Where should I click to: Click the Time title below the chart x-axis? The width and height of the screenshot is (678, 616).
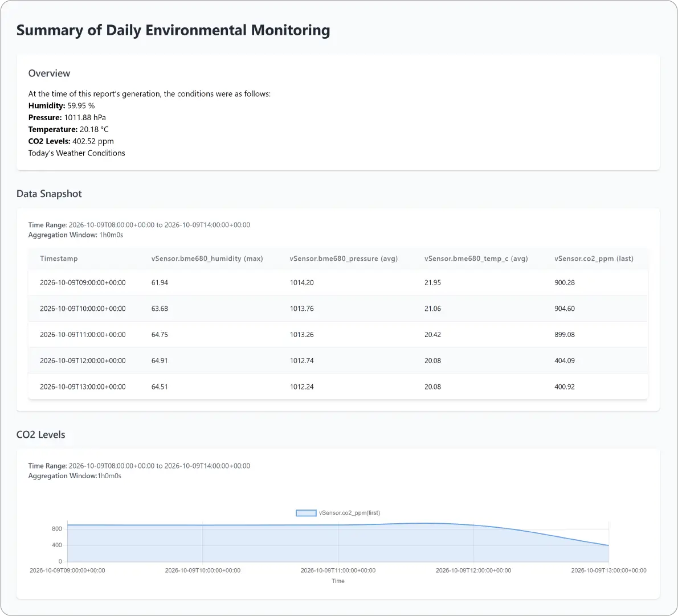(338, 581)
